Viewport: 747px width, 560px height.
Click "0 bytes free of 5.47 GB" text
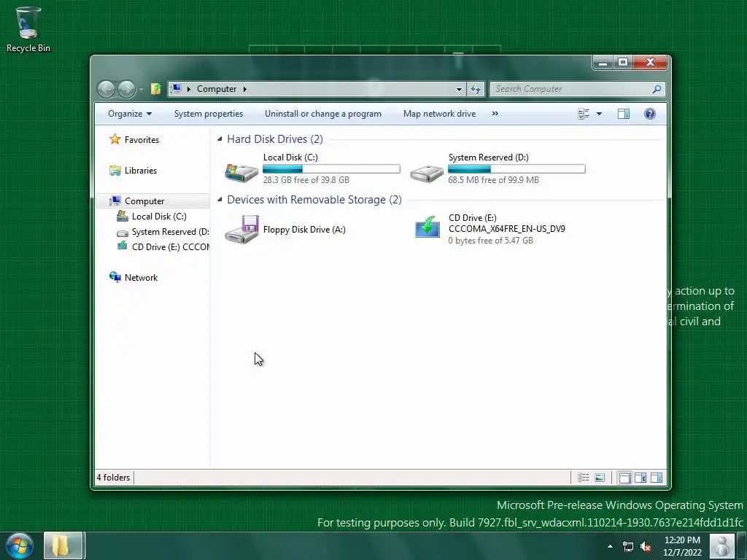tap(490, 241)
